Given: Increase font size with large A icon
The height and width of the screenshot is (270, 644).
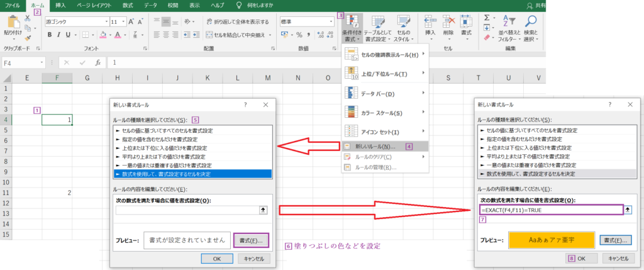Looking at the screenshot, I should pos(131,22).
